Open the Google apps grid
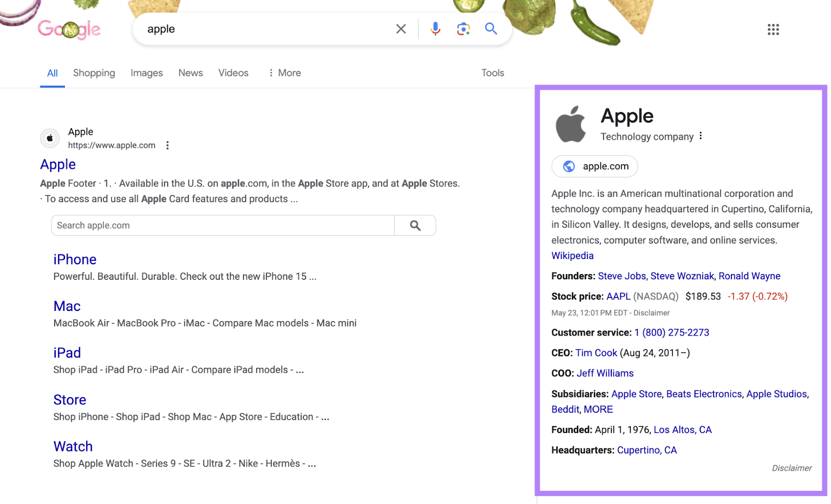Image resolution: width=831 pixels, height=504 pixels. (x=773, y=30)
